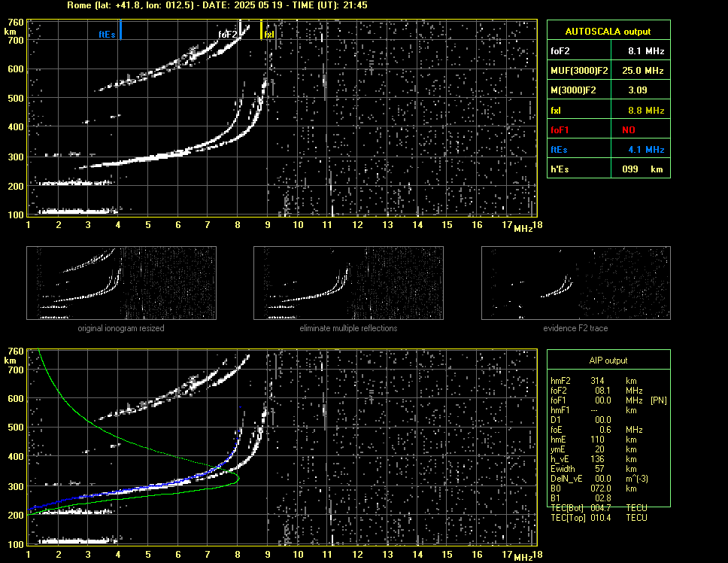This screenshot has height=563, width=728.
Task: Click the yellow fxI marker label
Action: point(269,35)
